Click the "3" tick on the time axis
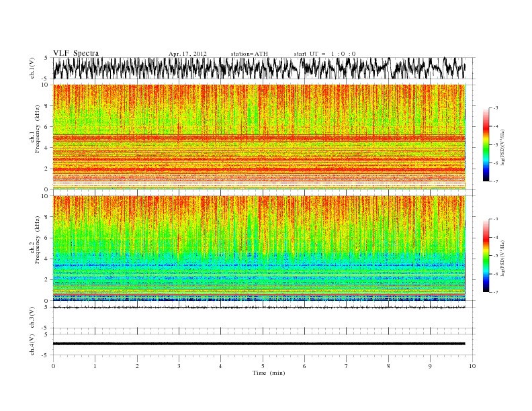Screen dimensions: 532x411 click(179, 366)
